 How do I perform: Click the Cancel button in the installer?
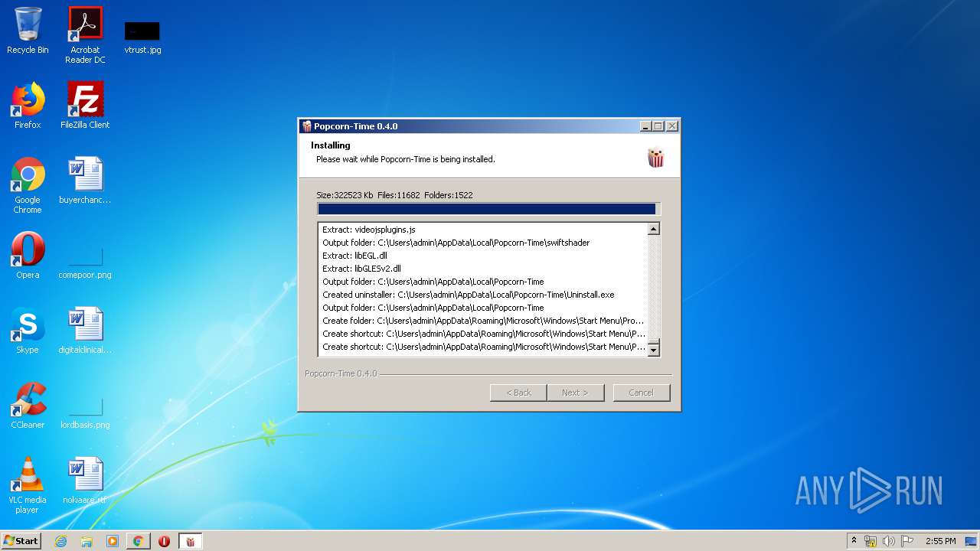pos(641,393)
